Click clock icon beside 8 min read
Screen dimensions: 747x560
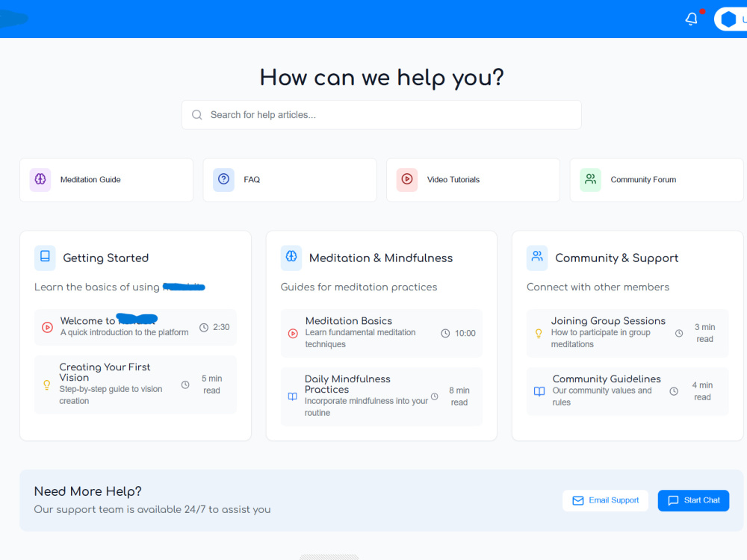click(435, 396)
